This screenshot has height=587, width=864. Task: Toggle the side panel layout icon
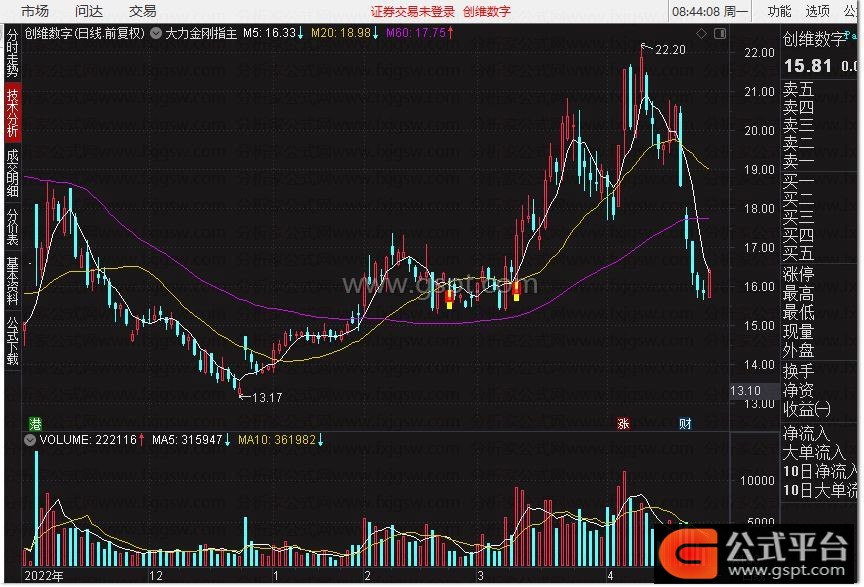coord(720,34)
